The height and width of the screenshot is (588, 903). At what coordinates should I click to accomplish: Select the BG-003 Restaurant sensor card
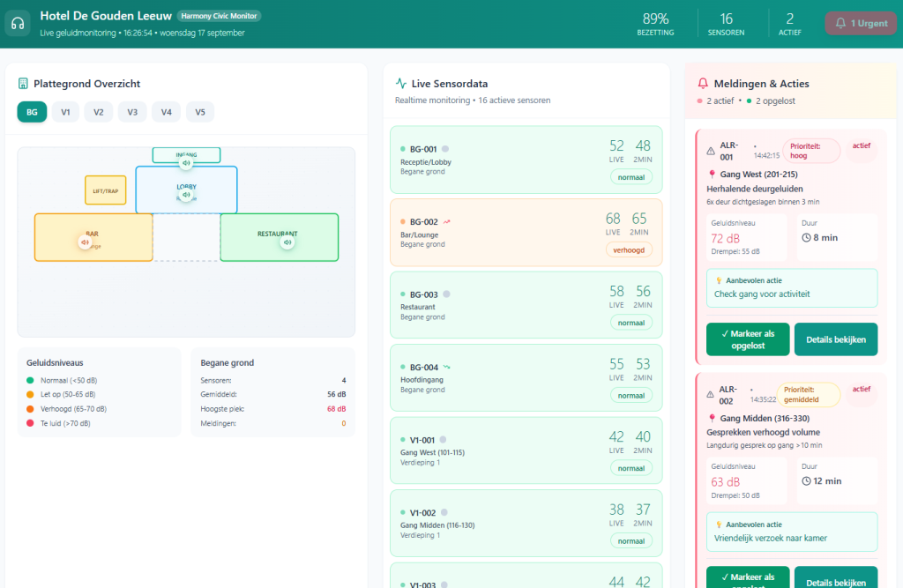[526, 305]
